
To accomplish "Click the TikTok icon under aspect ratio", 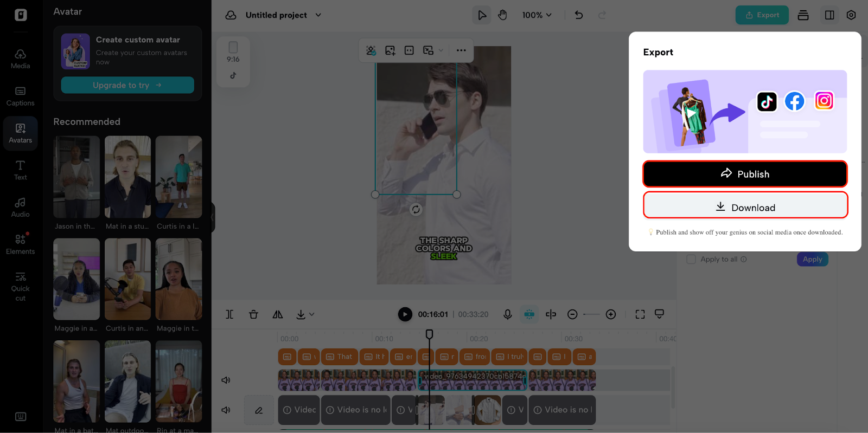I will 233,75.
